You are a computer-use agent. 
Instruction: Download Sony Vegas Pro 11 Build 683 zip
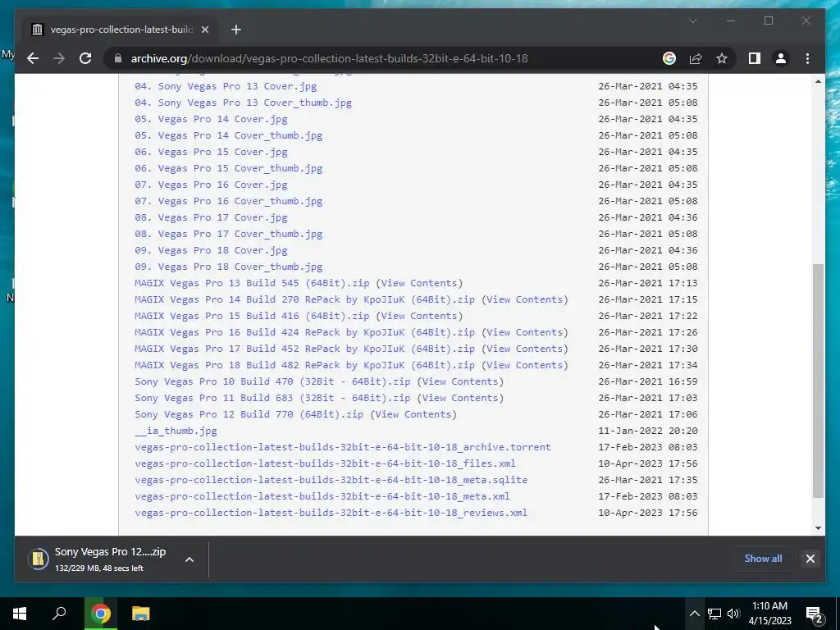pyautogui.click(x=272, y=398)
